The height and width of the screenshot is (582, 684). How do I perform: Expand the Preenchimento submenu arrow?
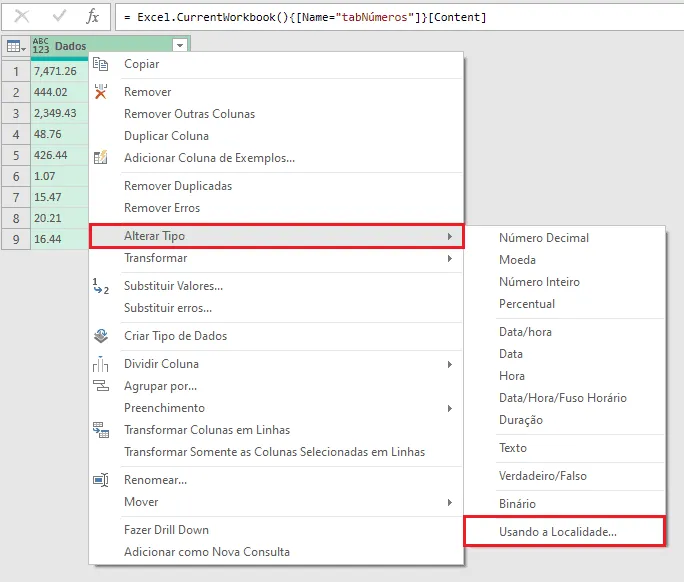450,408
